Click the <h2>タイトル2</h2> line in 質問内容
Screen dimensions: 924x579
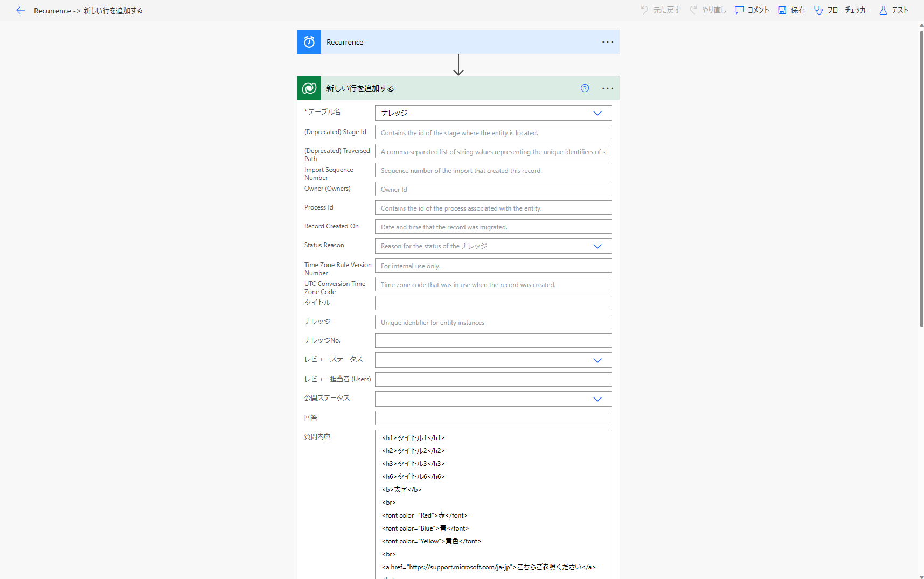tap(413, 451)
